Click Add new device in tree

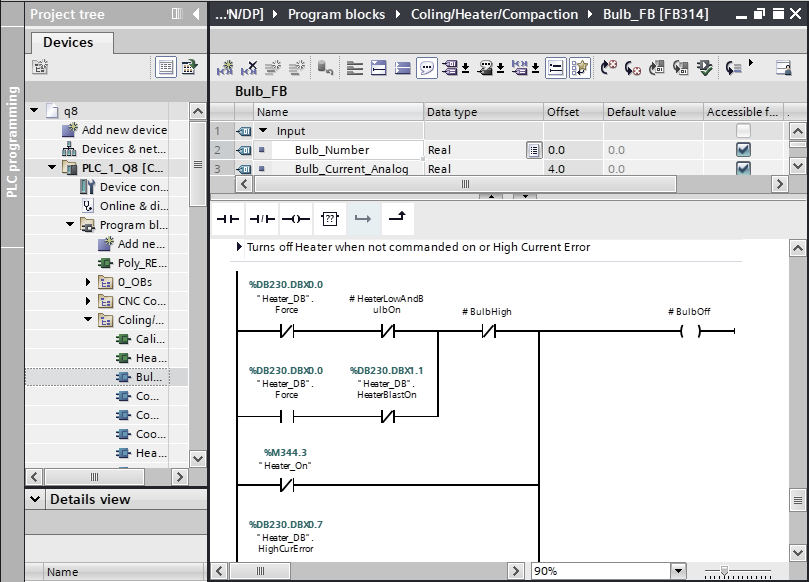pos(124,130)
